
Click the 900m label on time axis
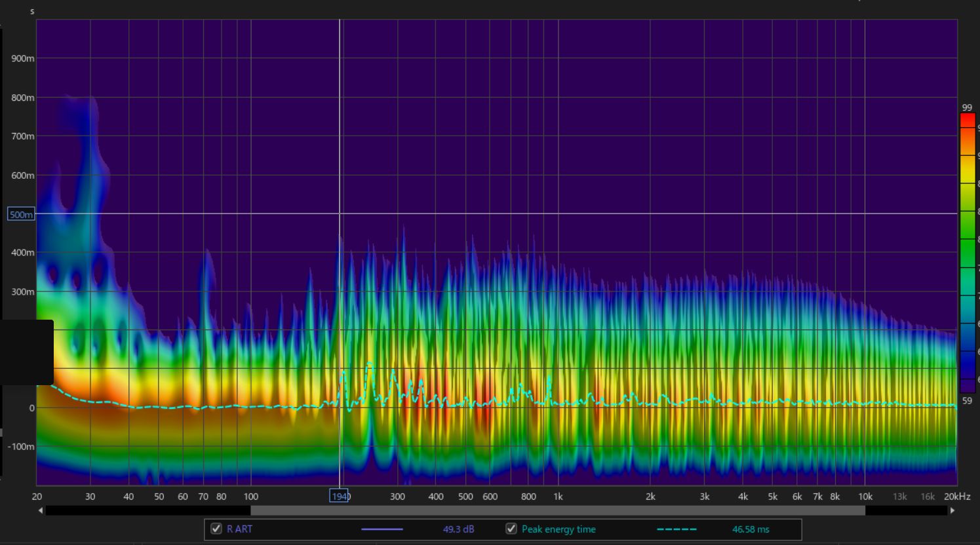pos(23,58)
